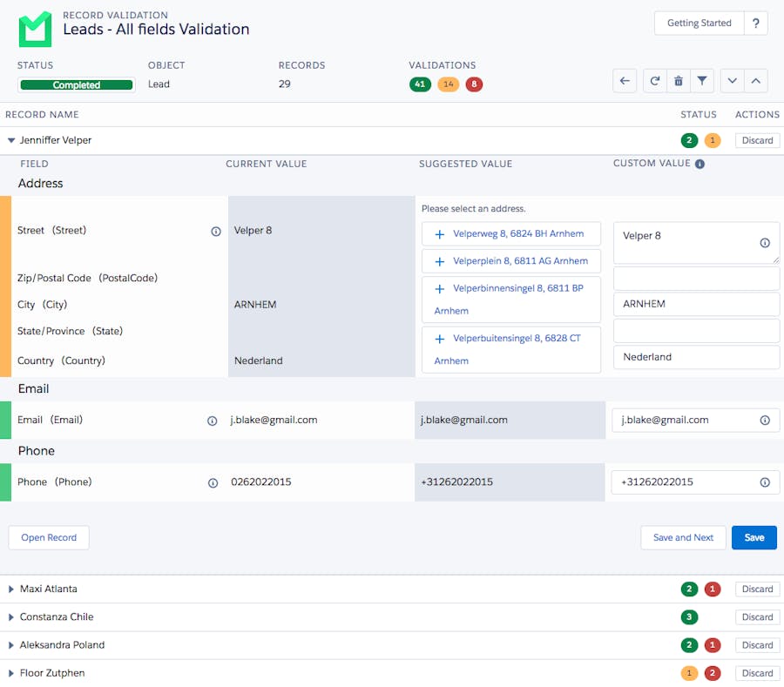Open the filter icon
The height and width of the screenshot is (687, 784).
pos(702,81)
